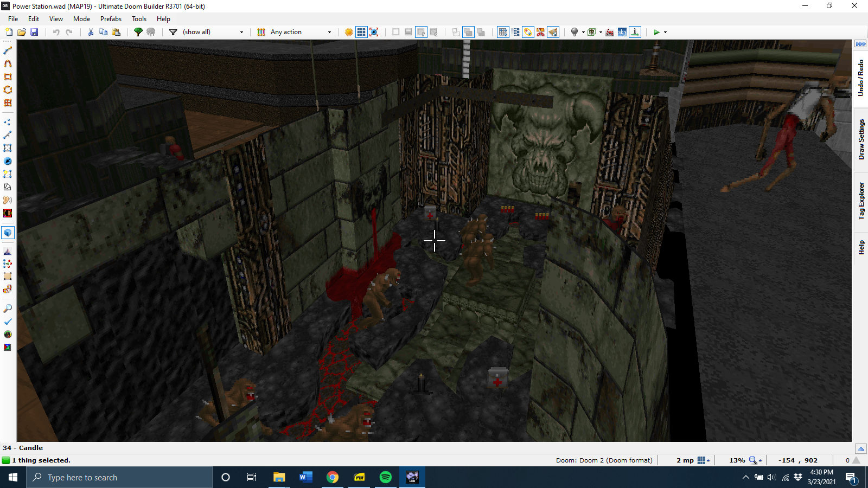
Task: Click the Windows Start button
Action: pos(13,477)
